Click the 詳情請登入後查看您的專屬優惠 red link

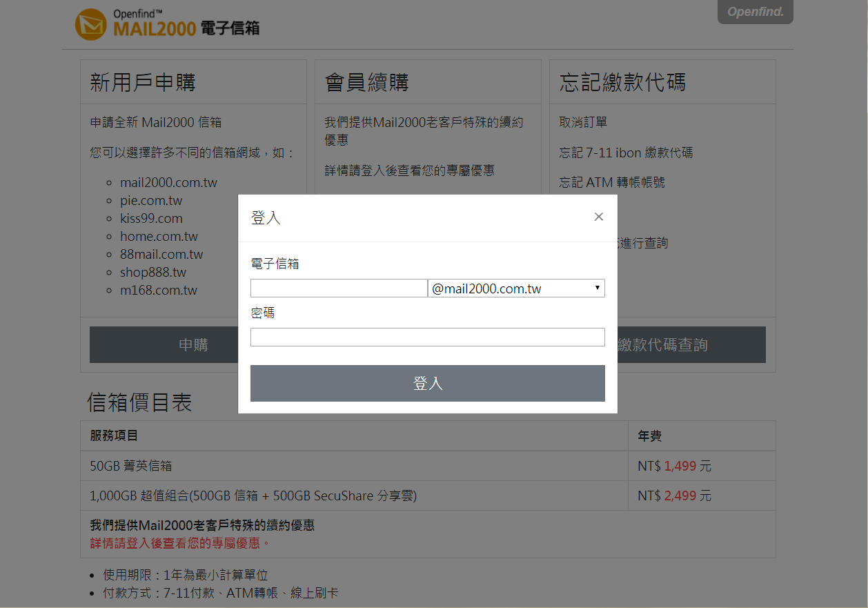coord(180,543)
